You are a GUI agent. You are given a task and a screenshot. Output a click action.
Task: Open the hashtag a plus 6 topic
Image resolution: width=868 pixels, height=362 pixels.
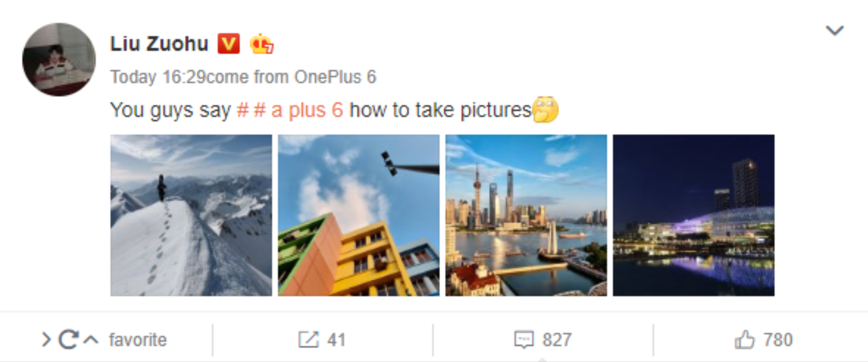pyautogui.click(x=290, y=110)
